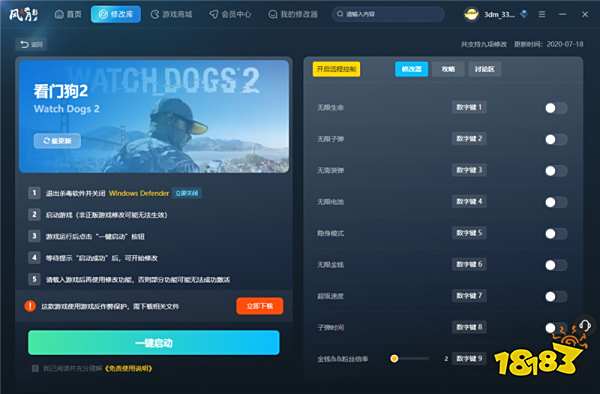Click the 数字键 8 hotkey box

click(469, 327)
